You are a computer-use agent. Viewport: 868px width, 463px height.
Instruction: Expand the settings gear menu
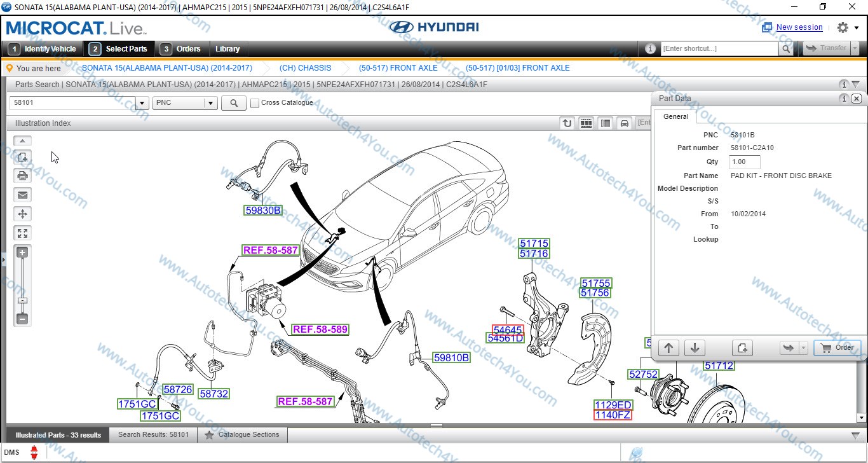pyautogui.click(x=846, y=27)
